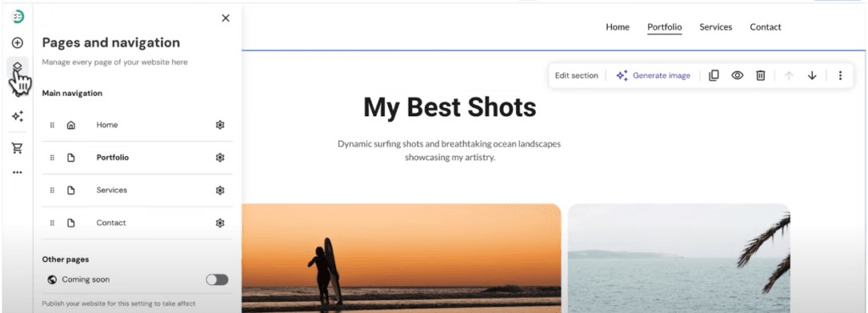Click the Edit section button
868x313 pixels.
576,75
